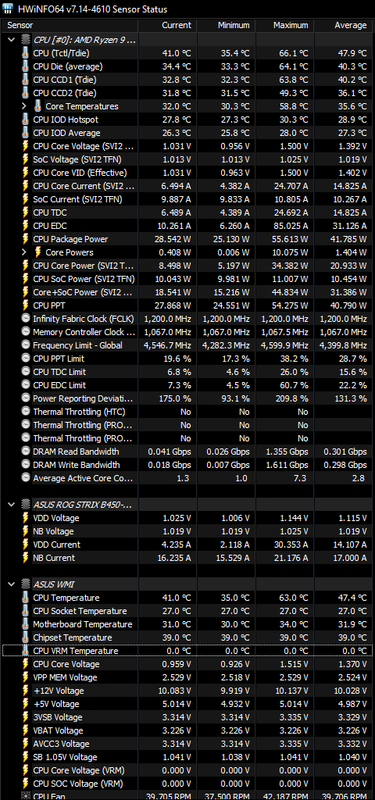
Task: Click thermometer icon beside Core Temperatures
Action: 38,106
